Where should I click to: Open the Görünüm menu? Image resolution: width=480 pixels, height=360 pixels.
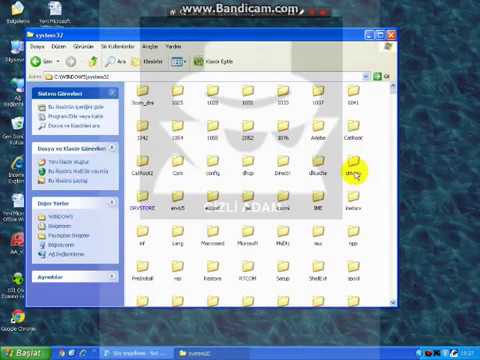click(x=83, y=46)
